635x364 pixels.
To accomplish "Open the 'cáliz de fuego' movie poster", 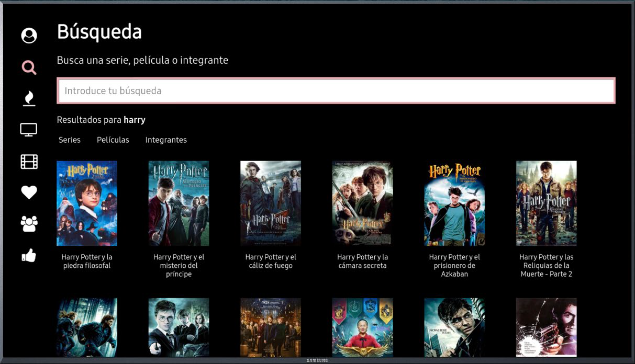I will (x=271, y=203).
